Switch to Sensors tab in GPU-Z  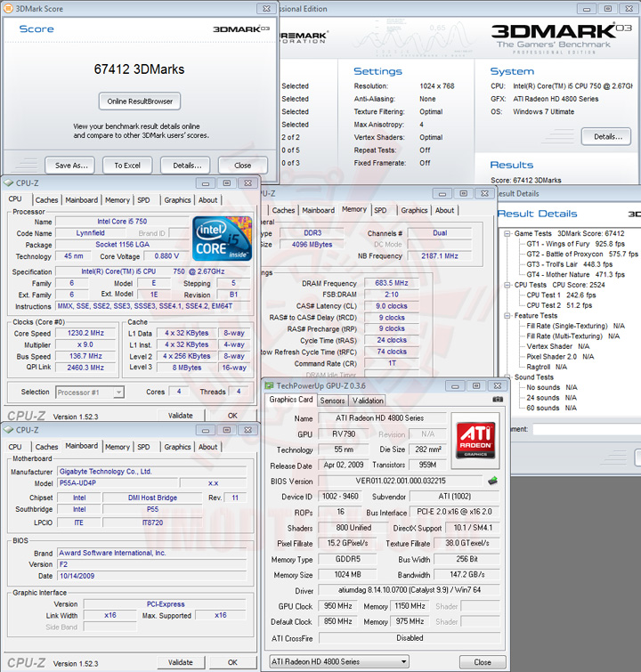tap(332, 401)
